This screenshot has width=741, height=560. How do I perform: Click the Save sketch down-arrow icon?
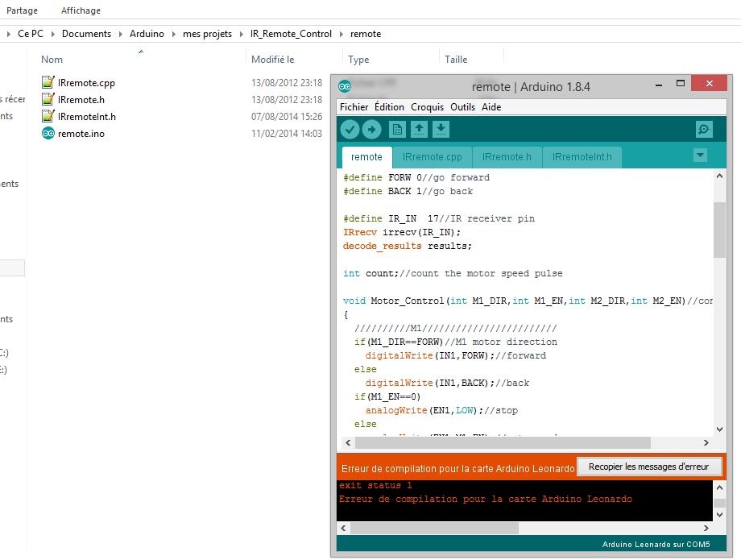click(x=441, y=129)
